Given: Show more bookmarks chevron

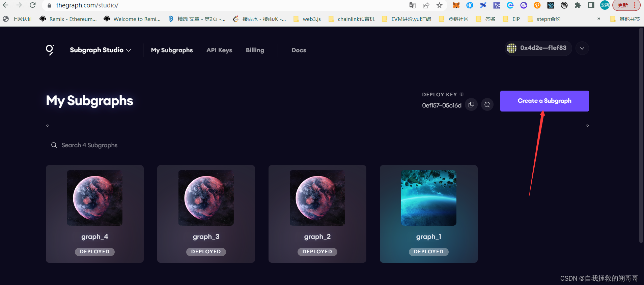Looking at the screenshot, I should coord(599,19).
